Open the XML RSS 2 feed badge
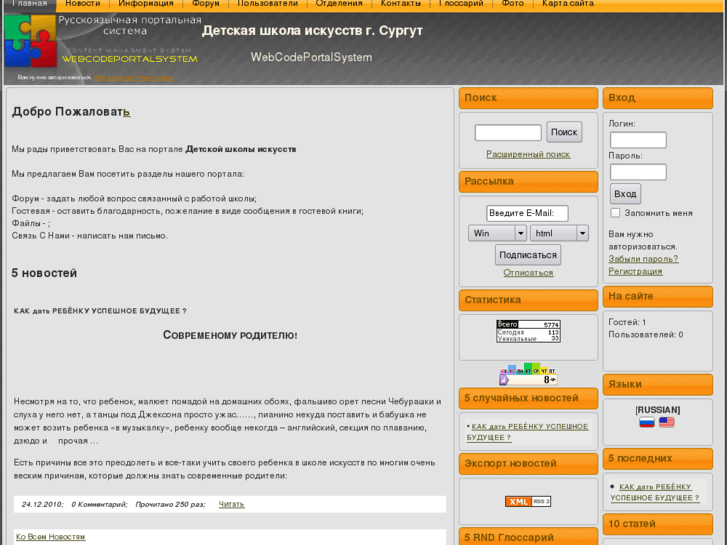 pos(528,501)
